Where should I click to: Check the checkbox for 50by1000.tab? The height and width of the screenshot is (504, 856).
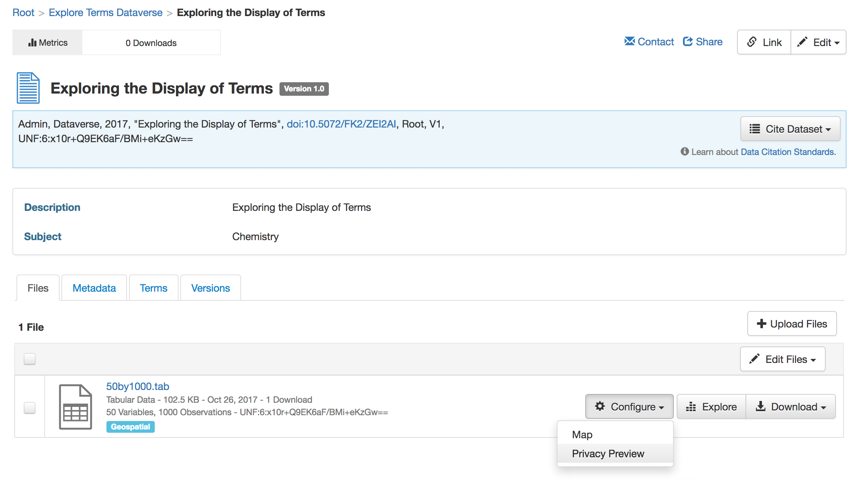click(30, 408)
